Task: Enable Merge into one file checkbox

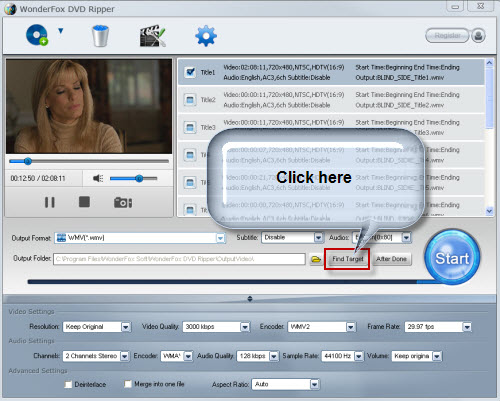Action: [x=128, y=384]
